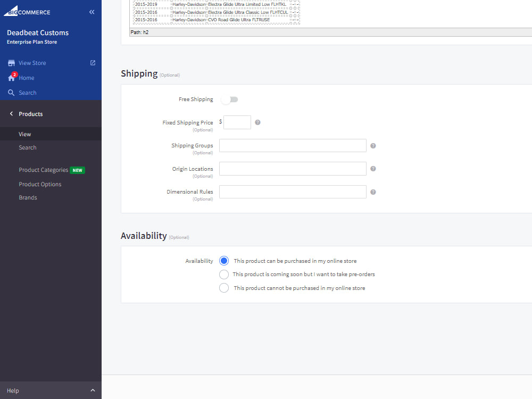Click the top sidebar Search link
This screenshot has width=532, height=399.
click(28, 93)
